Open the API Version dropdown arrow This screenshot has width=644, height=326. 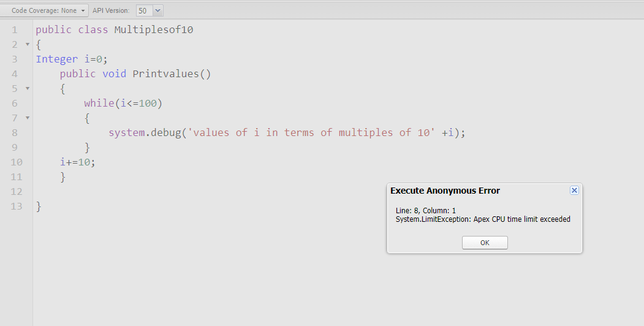[158, 10]
